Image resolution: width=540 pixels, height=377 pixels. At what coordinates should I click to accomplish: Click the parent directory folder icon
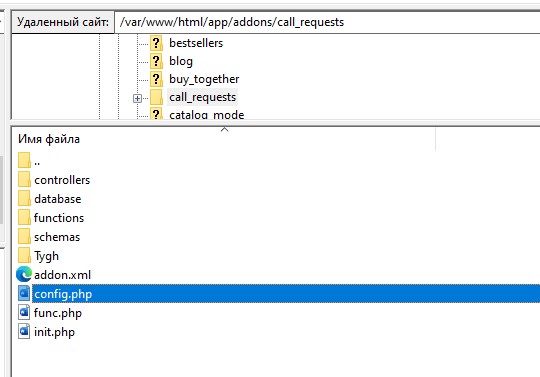point(24,160)
